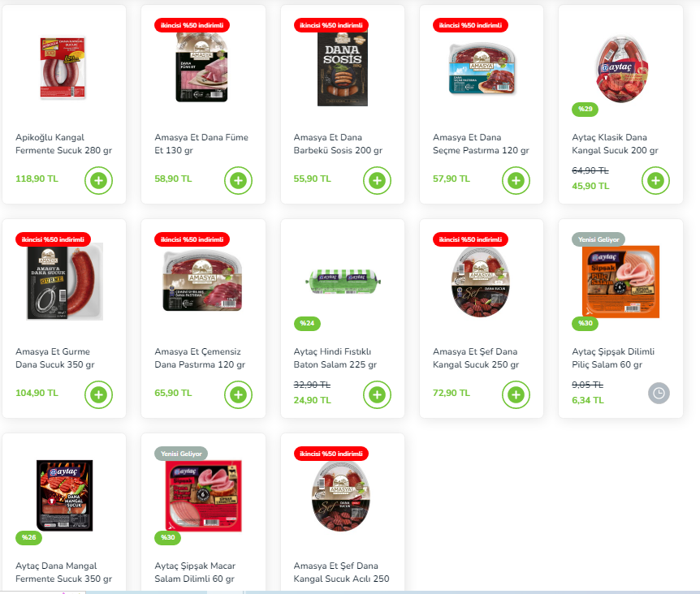700x594 pixels.
Task: Add Amasya Et Çemensiz Dana Pastırma to cart
Action: 238,394
